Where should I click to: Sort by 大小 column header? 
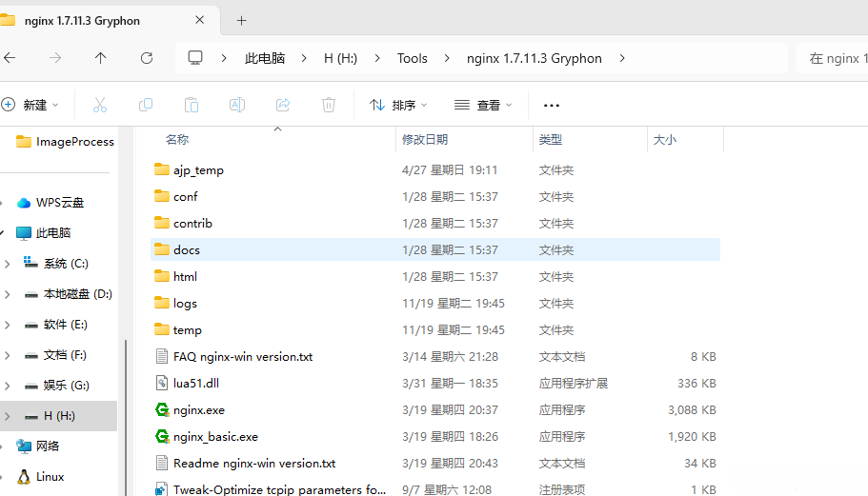(x=664, y=139)
